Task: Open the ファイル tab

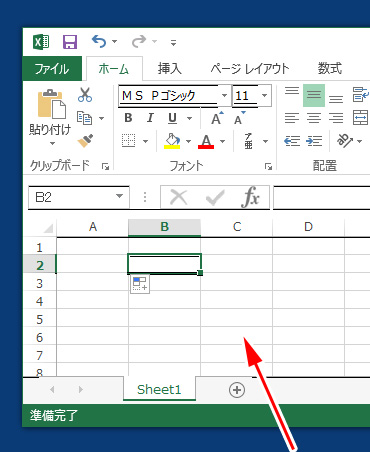Action: pos(52,69)
